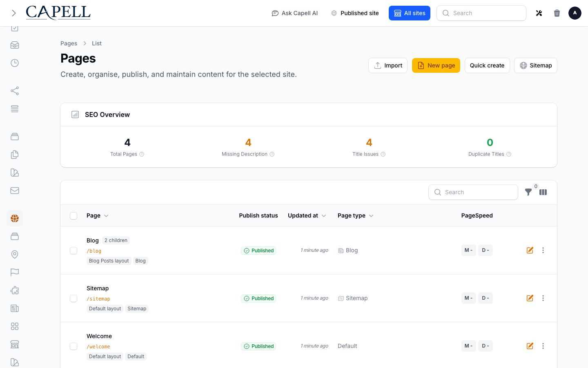This screenshot has height=368, width=588.
Task: Select the active globe sidebar icon
Action: [15, 218]
